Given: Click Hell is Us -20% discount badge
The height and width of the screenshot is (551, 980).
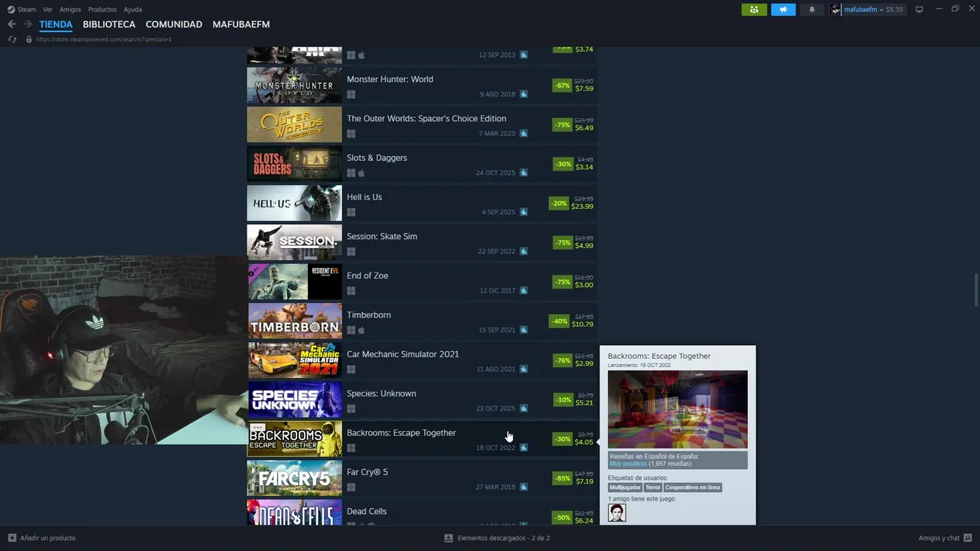Looking at the screenshot, I should pyautogui.click(x=559, y=204).
